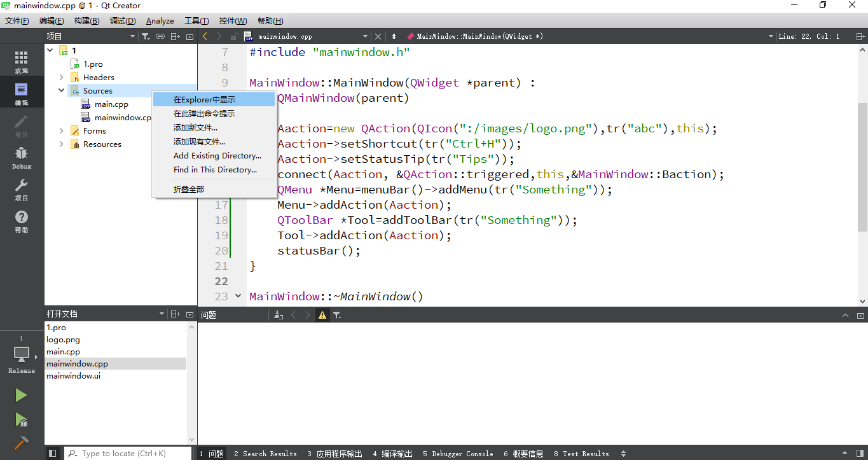
Task: Expand the Forms folder
Action: pos(62,130)
